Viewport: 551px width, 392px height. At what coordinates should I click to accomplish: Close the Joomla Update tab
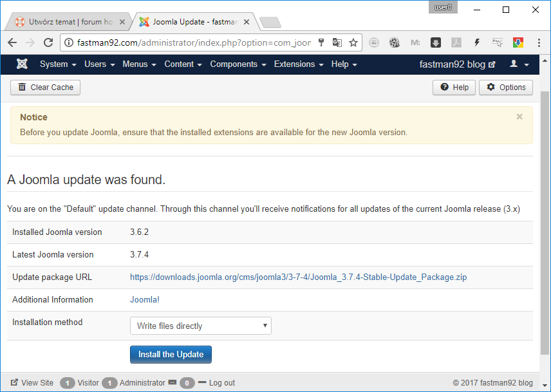coord(247,22)
